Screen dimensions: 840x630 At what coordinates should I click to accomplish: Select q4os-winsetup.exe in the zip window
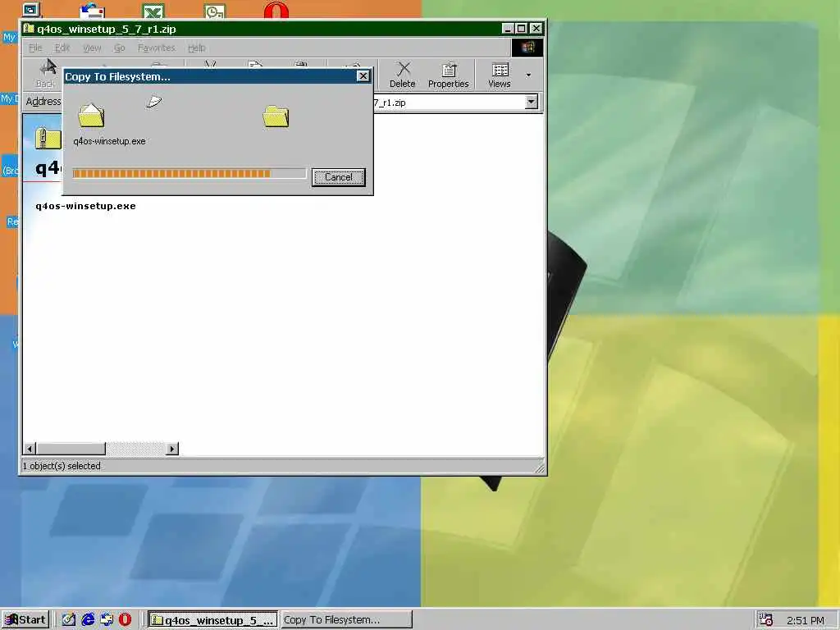[85, 206]
